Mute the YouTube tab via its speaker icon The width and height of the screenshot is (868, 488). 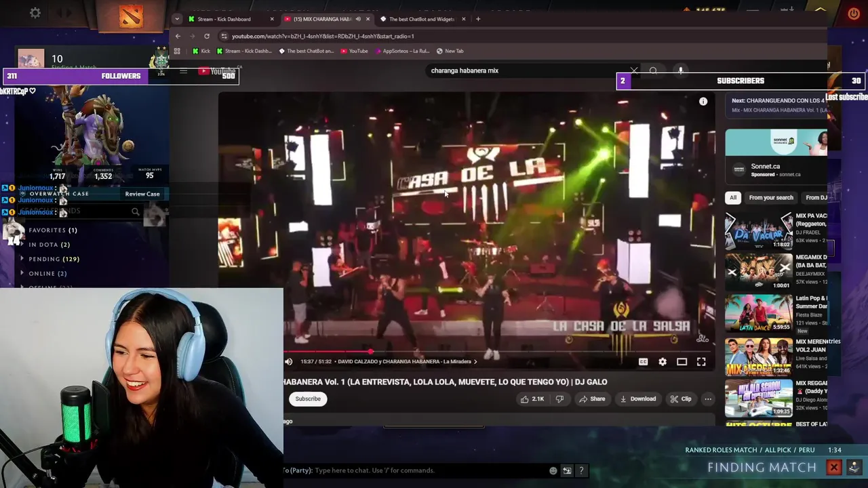pyautogui.click(x=358, y=19)
